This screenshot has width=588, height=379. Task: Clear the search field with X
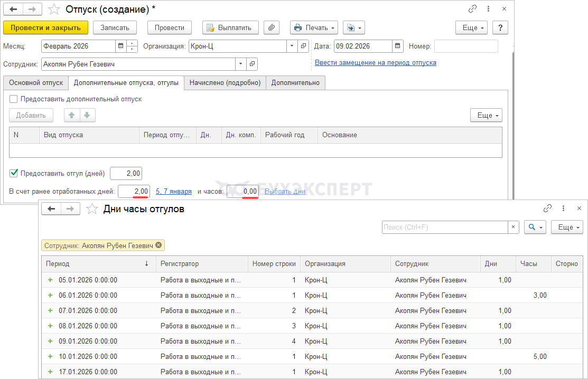point(514,227)
